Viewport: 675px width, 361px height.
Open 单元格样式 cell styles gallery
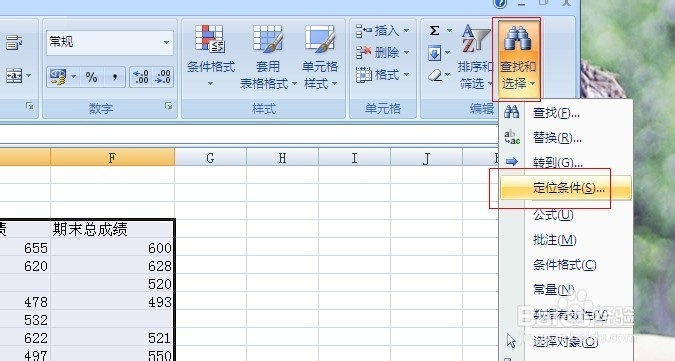tap(320, 57)
